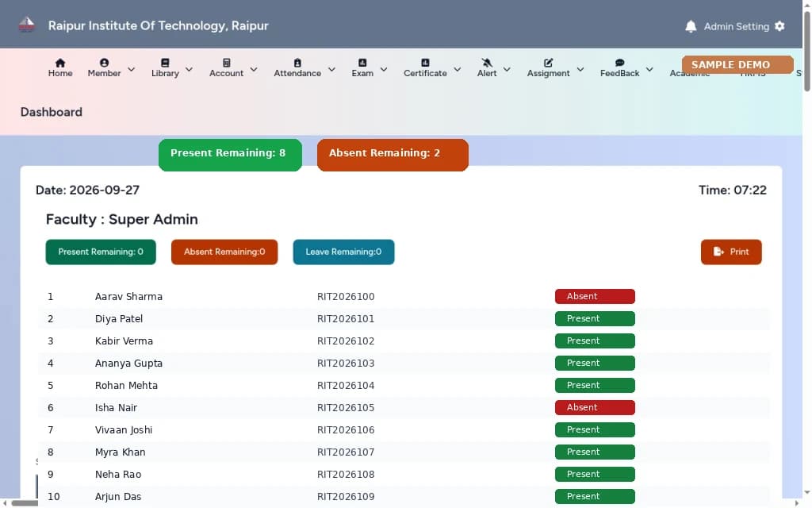This screenshot has width=812, height=508.
Task: Expand the Alert menu chevron
Action: 507,69
